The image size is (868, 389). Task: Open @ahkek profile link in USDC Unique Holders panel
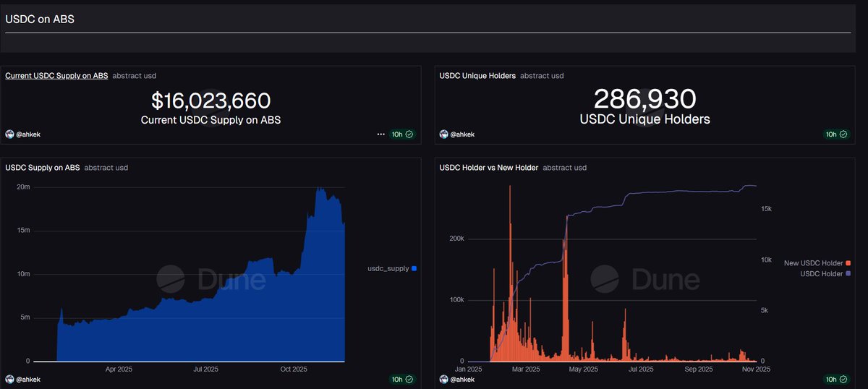pos(463,134)
